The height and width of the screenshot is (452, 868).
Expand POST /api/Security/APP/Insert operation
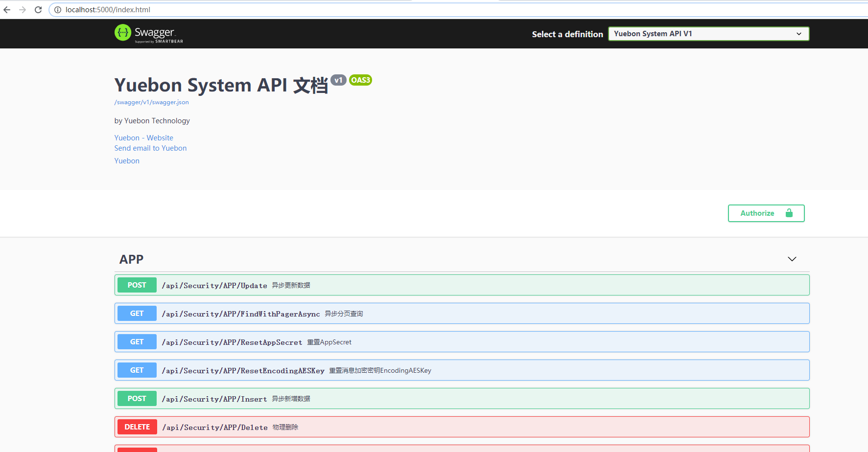click(x=462, y=399)
